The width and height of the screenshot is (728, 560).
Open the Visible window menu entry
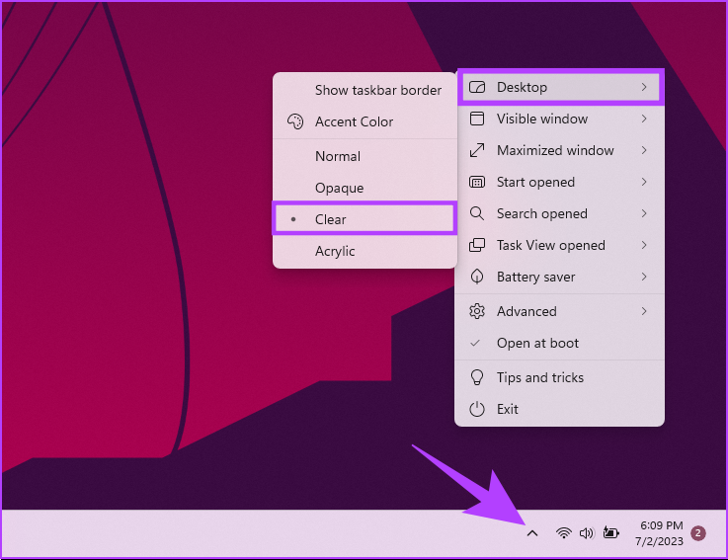(x=559, y=119)
